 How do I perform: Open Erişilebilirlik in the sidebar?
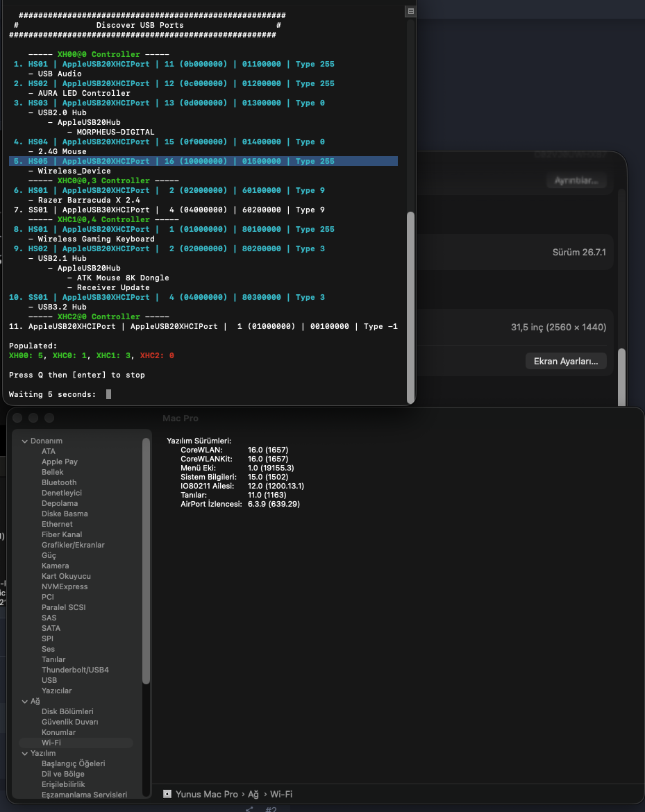pyautogui.click(x=63, y=784)
